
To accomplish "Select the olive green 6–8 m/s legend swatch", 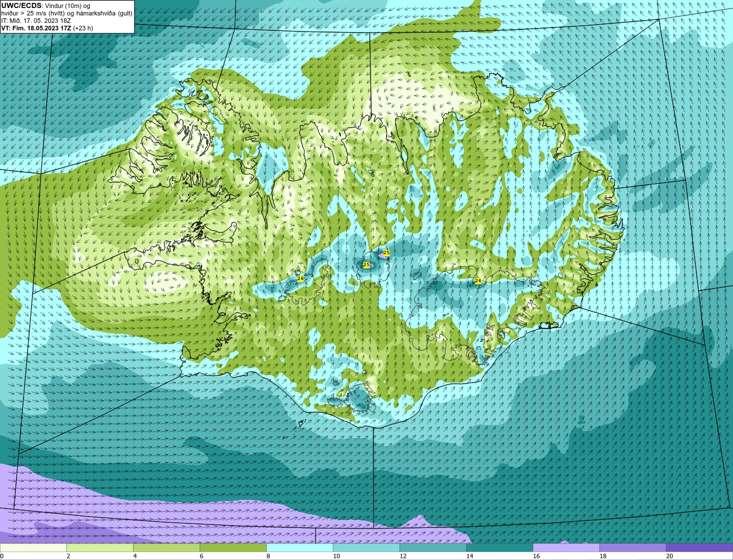I will pos(234,547).
